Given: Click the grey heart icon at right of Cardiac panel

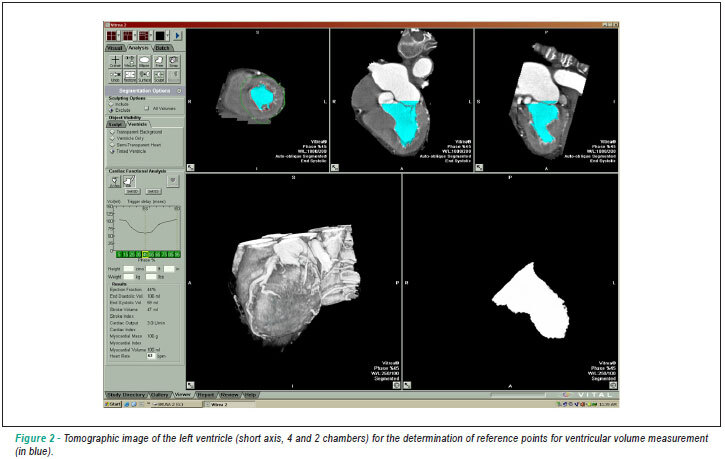Looking at the screenshot, I should point(173,181).
